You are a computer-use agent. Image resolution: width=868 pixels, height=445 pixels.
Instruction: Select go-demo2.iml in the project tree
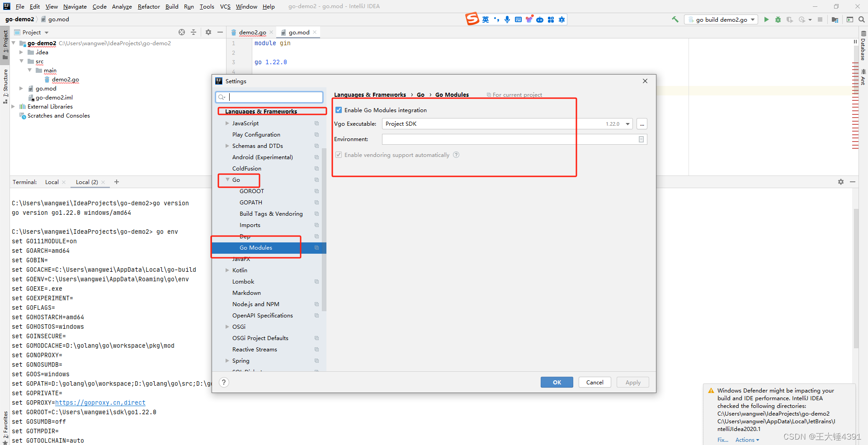pyautogui.click(x=54, y=97)
